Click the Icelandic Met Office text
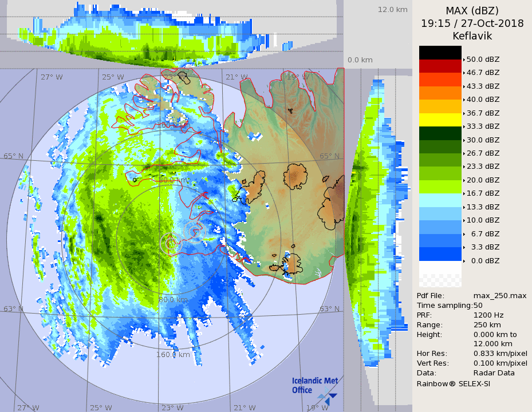Image resolution: width=532 pixels, height=412 pixels. click(314, 385)
